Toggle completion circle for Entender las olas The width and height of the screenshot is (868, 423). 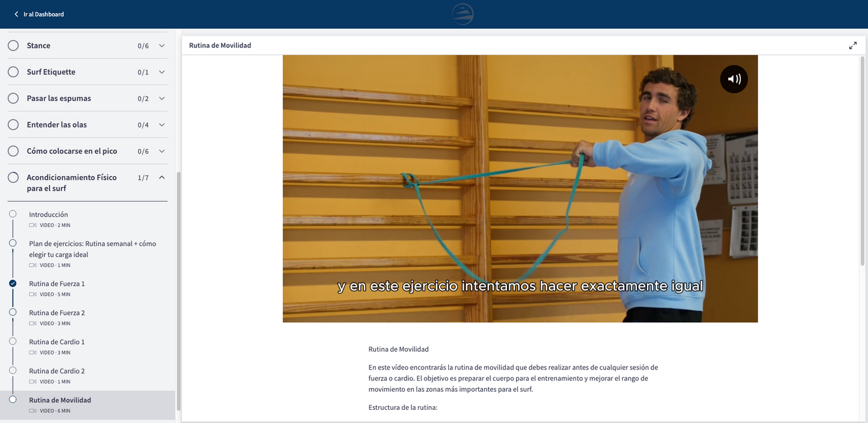click(x=13, y=125)
